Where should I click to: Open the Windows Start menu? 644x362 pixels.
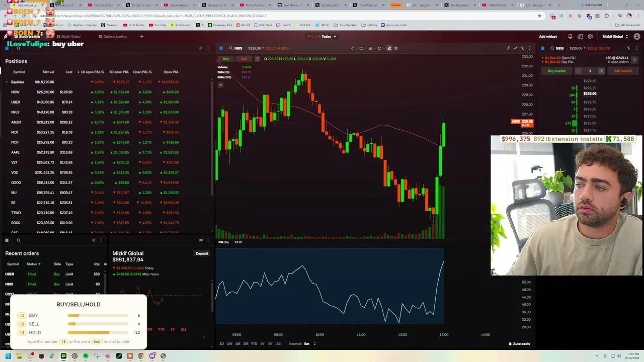[8, 356]
